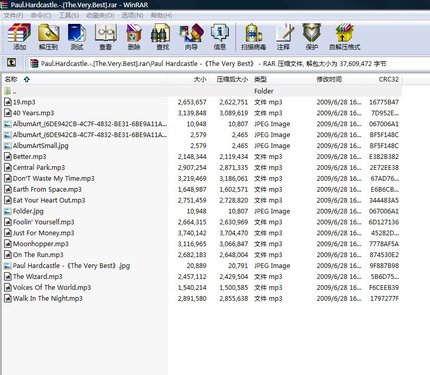Image resolution: width=430 pixels, height=375 pixels.
Task: Click the image icon of the Paul Hardcastle jpg
Action: (x=8, y=266)
